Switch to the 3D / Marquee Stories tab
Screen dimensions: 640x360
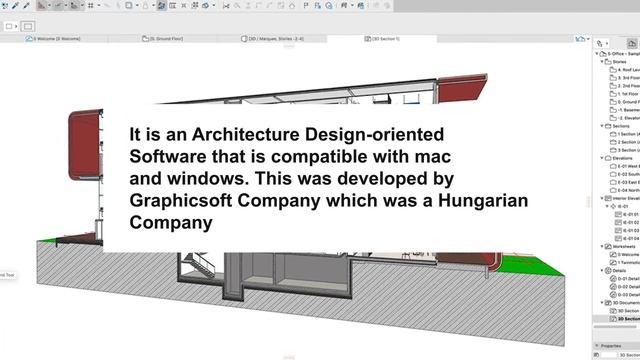point(272,39)
